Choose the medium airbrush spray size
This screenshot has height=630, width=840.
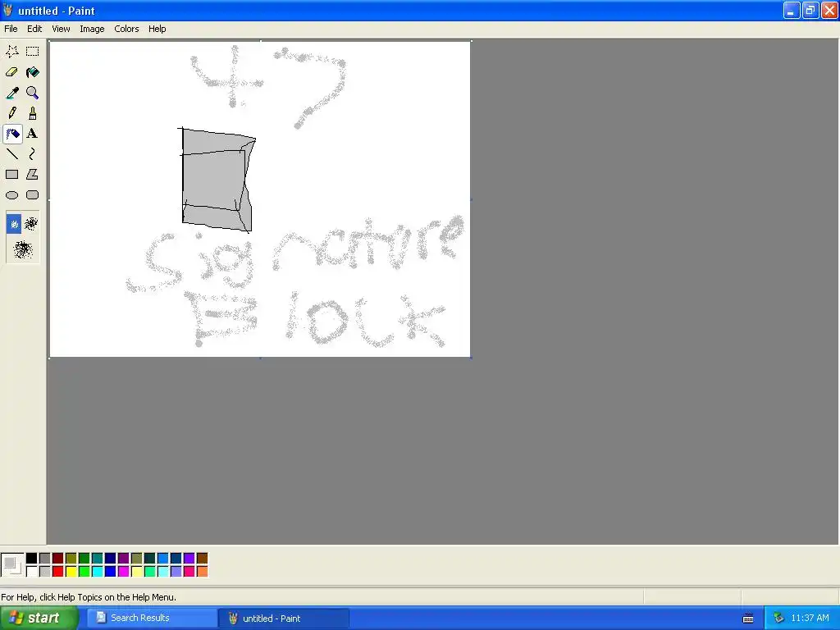click(x=31, y=224)
